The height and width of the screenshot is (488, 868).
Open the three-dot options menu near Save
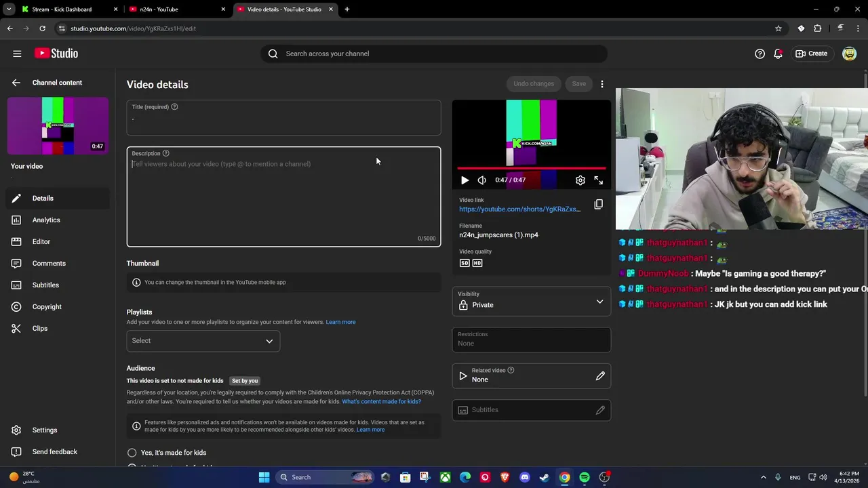[x=601, y=84]
